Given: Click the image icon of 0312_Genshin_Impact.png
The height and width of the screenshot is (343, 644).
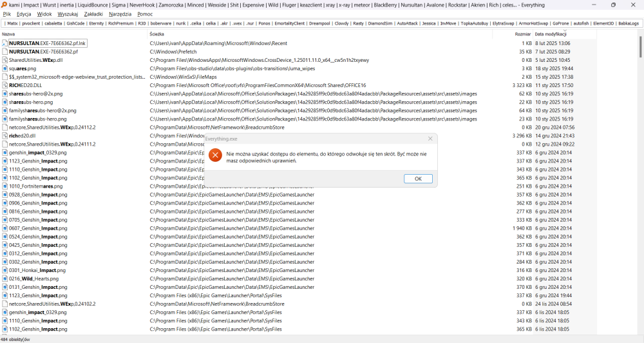Looking at the screenshot, I should (x=5, y=254).
